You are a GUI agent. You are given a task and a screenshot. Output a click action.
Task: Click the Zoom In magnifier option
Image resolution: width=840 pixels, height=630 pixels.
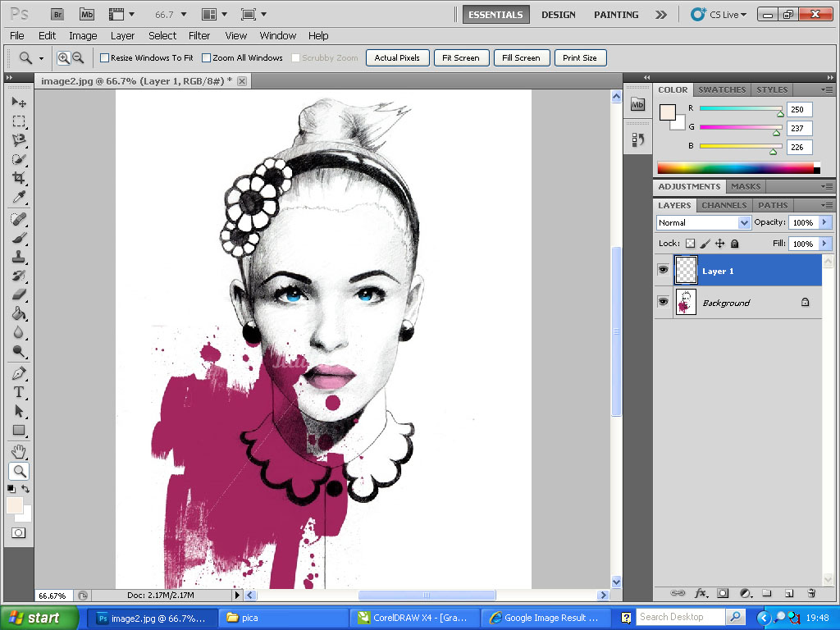pyautogui.click(x=64, y=58)
